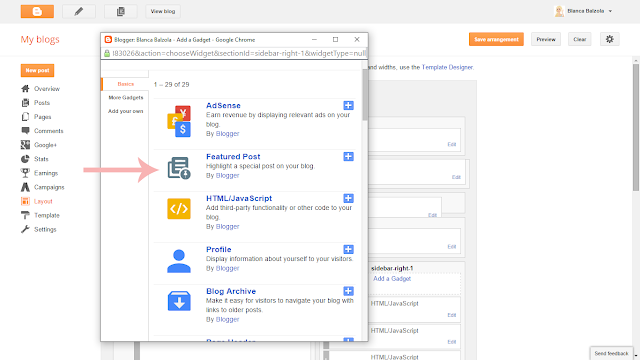
Task: Open Add your own tab
Action: [x=125, y=111]
